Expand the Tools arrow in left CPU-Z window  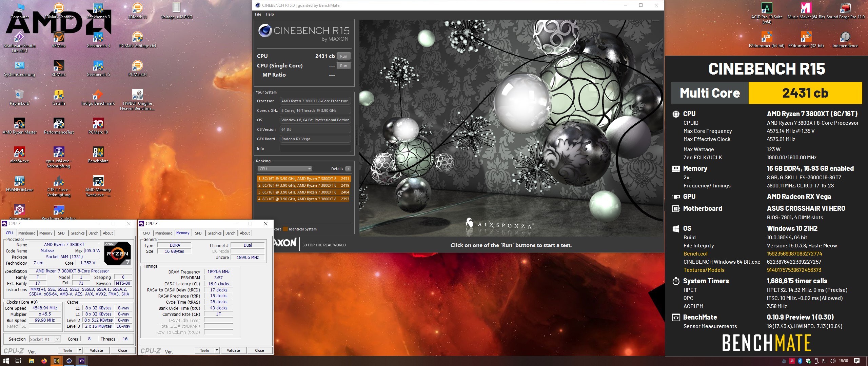coord(80,350)
